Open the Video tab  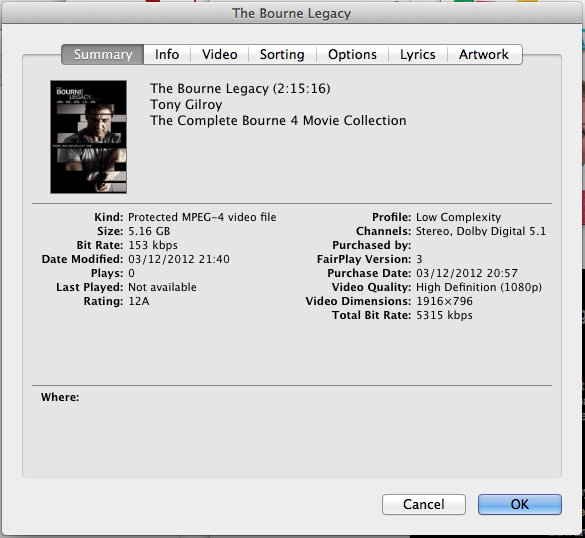[x=220, y=54]
